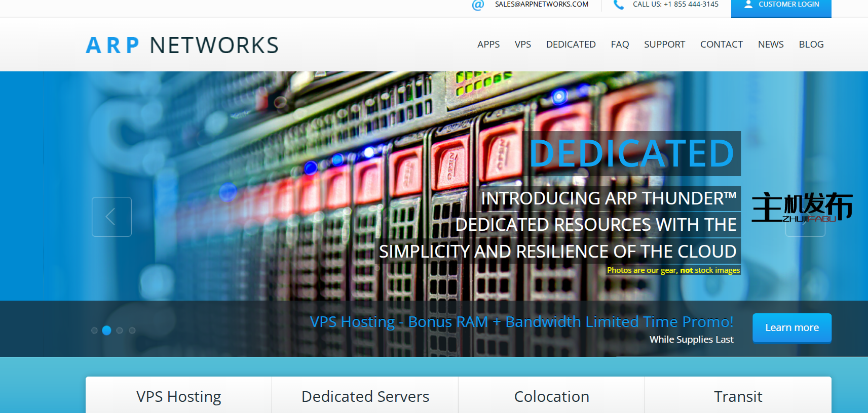Select the first carousel slide dot

pyautogui.click(x=94, y=331)
